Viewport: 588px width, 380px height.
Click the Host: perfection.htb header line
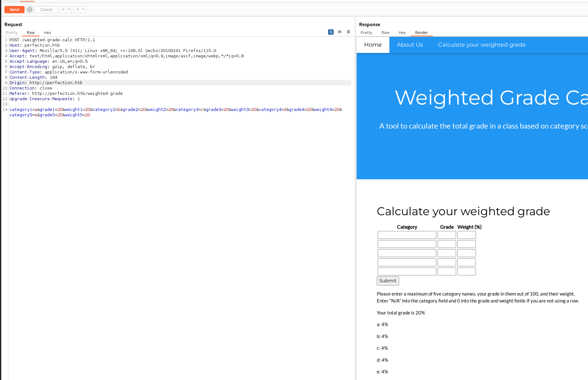(35, 45)
